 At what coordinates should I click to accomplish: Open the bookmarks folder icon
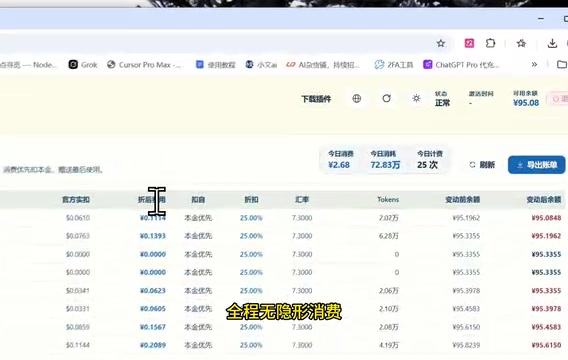[561, 64]
